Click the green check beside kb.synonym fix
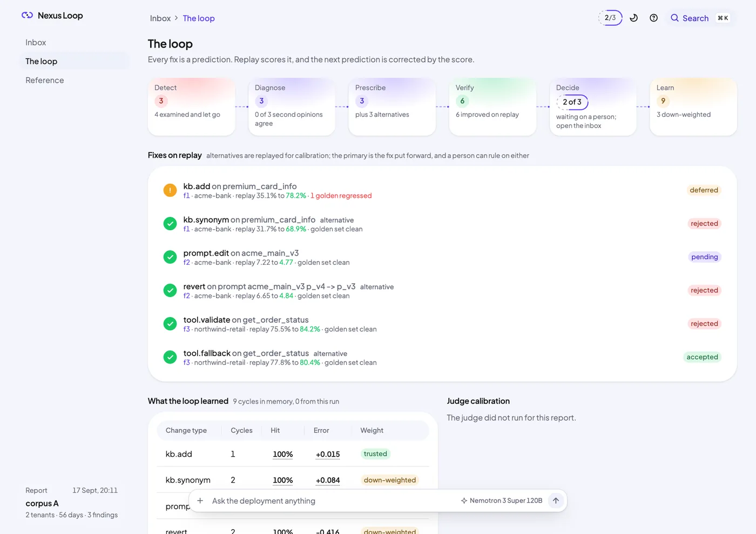 170,224
